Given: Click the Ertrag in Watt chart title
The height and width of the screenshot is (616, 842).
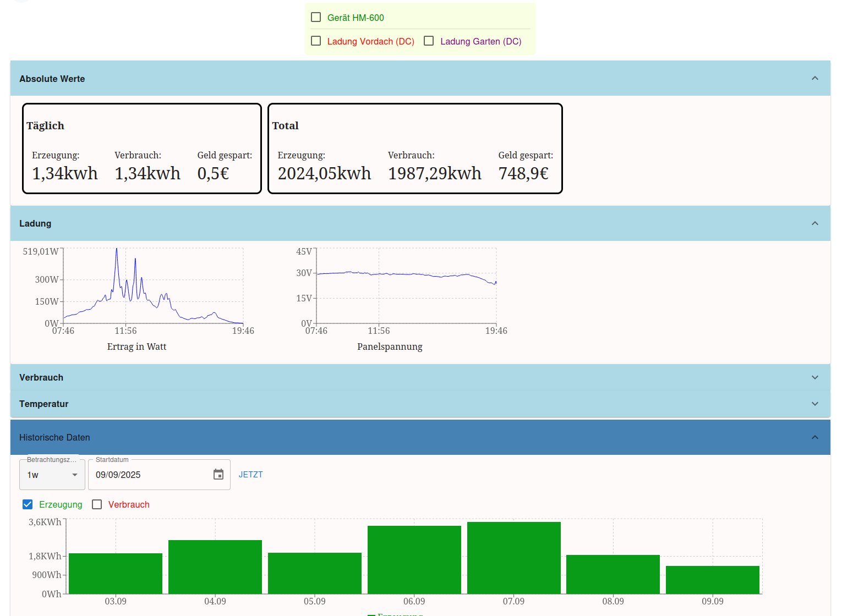Looking at the screenshot, I should pyautogui.click(x=136, y=346).
